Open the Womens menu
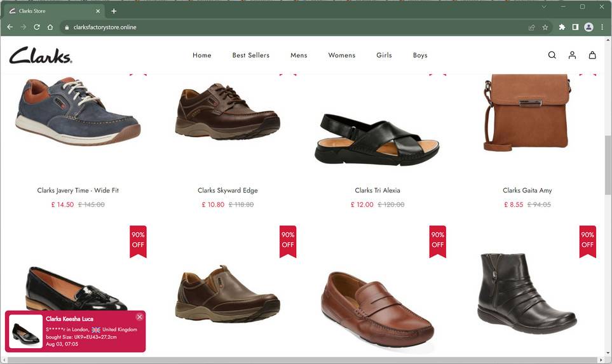The width and height of the screenshot is (612, 364). (342, 55)
